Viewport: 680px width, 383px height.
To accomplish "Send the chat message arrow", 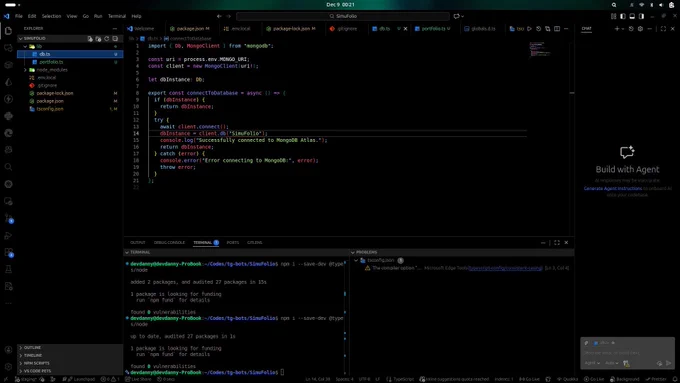I will coord(668,363).
